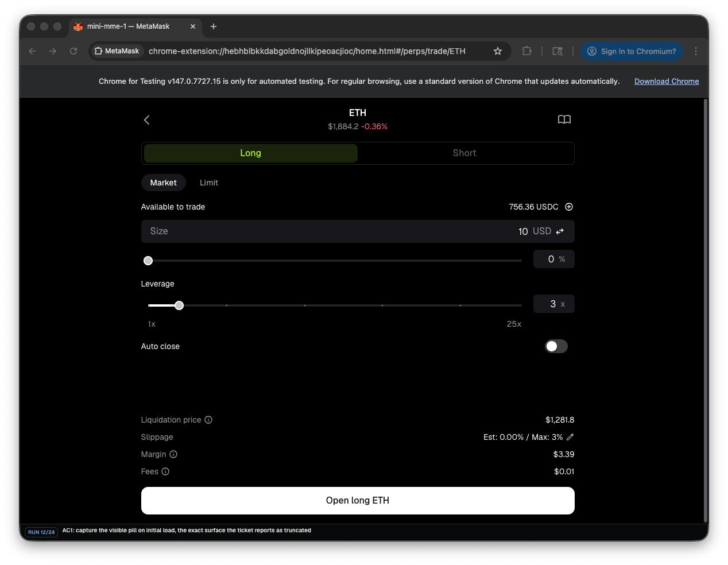
Task: Go back using the chevron beside ETH
Action: pyautogui.click(x=146, y=119)
